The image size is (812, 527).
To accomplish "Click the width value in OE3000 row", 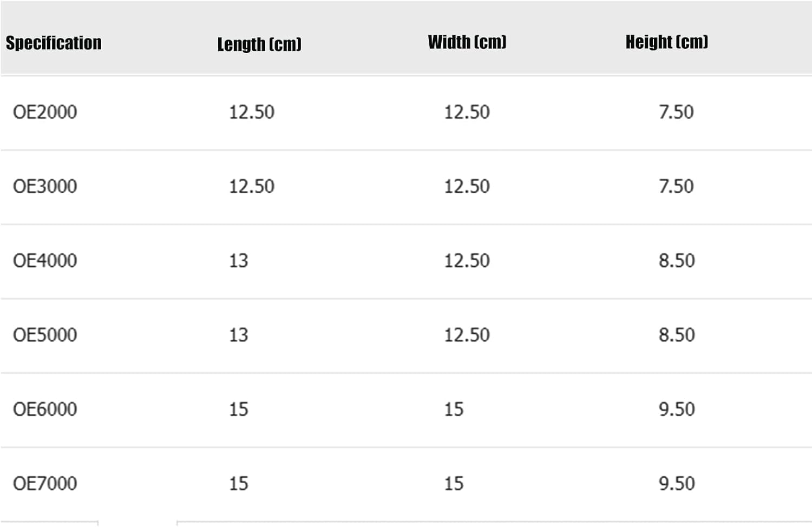I will click(467, 186).
